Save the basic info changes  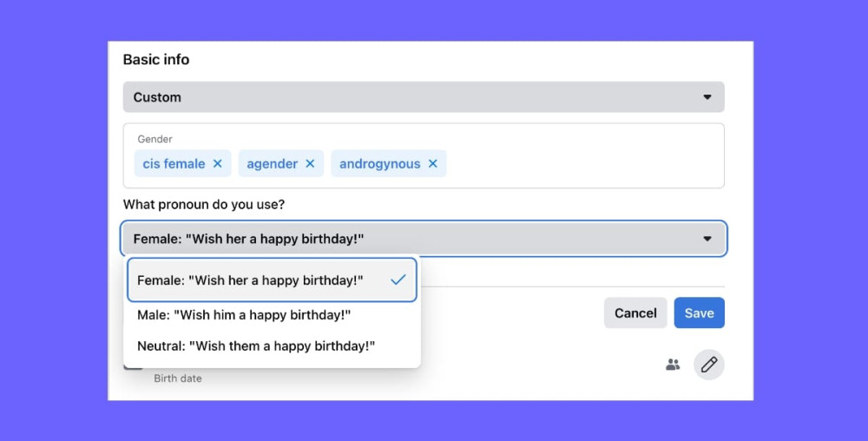(699, 313)
